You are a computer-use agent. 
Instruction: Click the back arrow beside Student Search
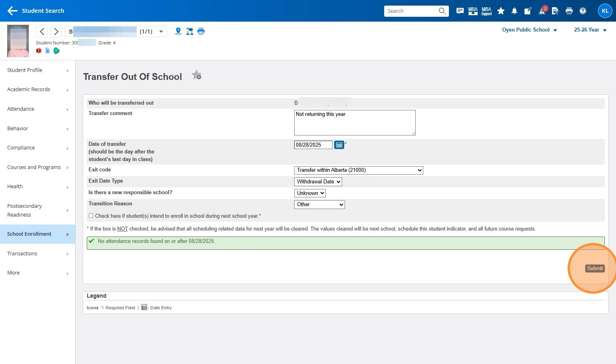pyautogui.click(x=12, y=11)
